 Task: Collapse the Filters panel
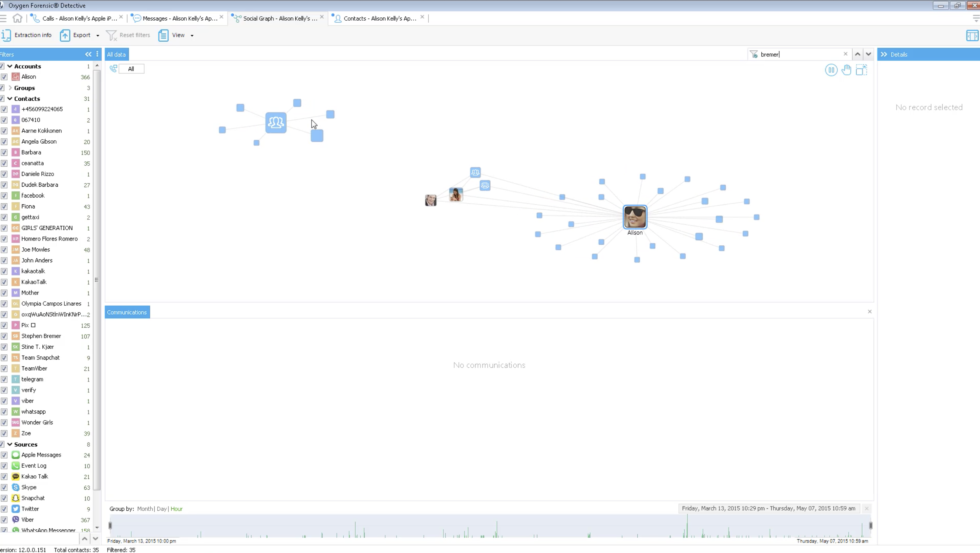88,54
